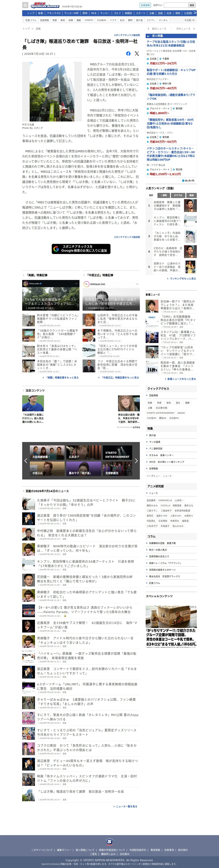Open 佐藤雅昭の芸能 楽書き帳 column
Viewport: 219px width, 868px height.
coord(162,543)
